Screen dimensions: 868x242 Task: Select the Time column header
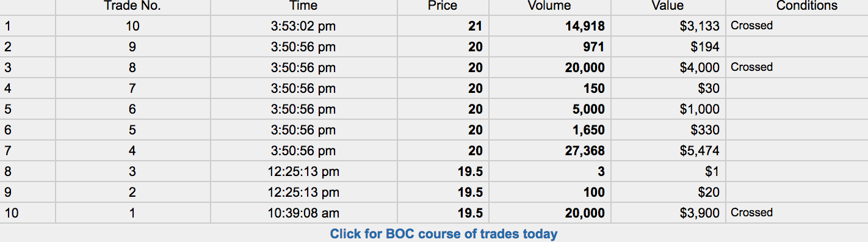point(303,6)
